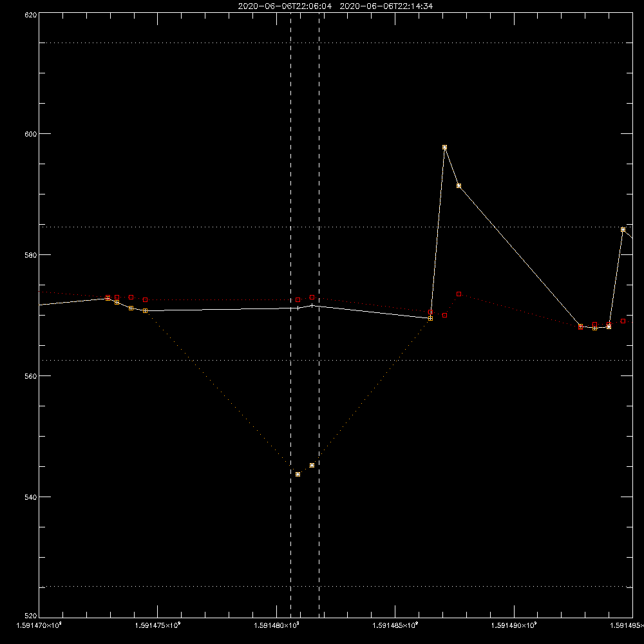Screen dimensions: 644x644
Task: Click the 620 y-axis label
Action: pyautogui.click(x=31, y=15)
